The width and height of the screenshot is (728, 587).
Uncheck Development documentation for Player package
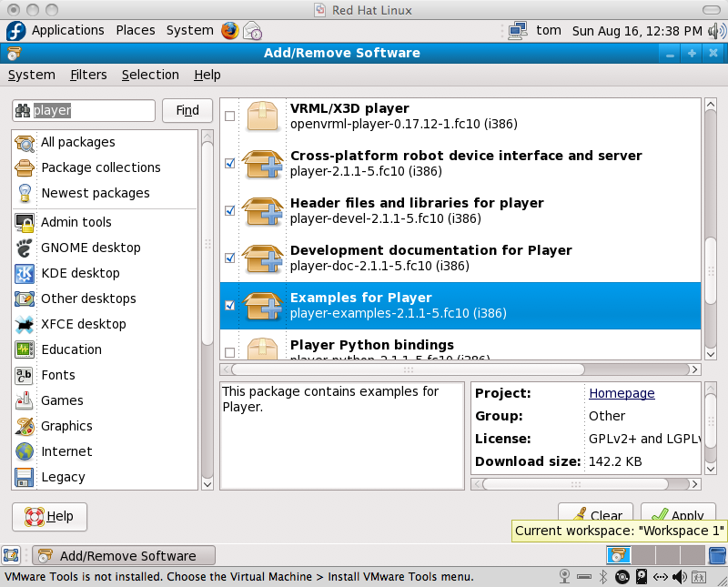coord(229,258)
